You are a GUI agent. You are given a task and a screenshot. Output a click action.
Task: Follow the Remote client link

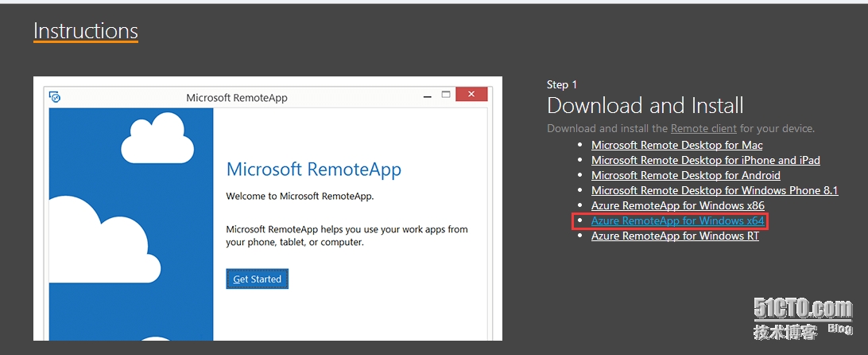pyautogui.click(x=703, y=129)
